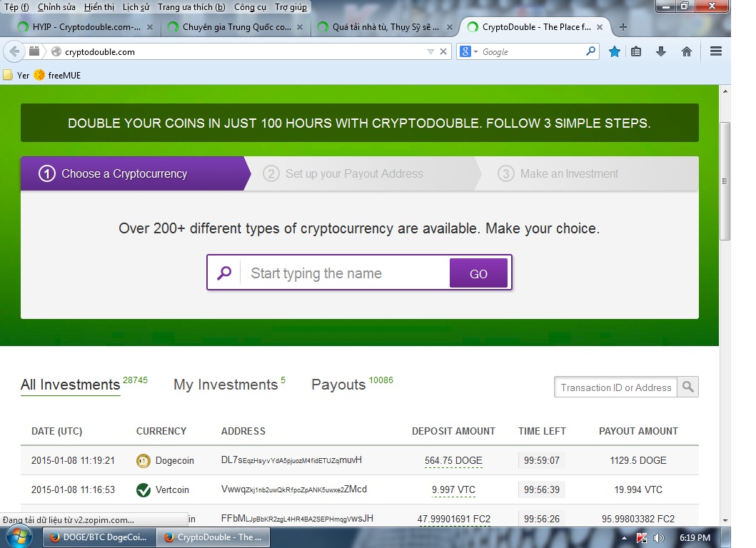Click the speaker volume tray icon
Viewport: 756px width, 548px height.
click(659, 538)
